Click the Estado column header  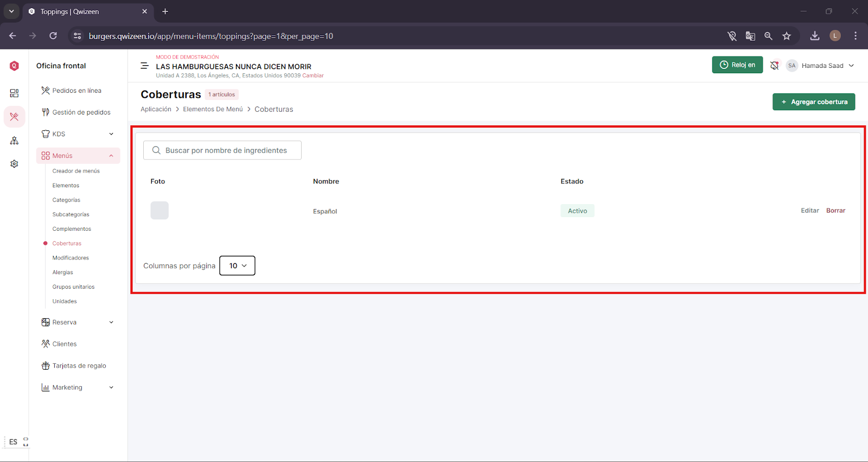click(572, 181)
